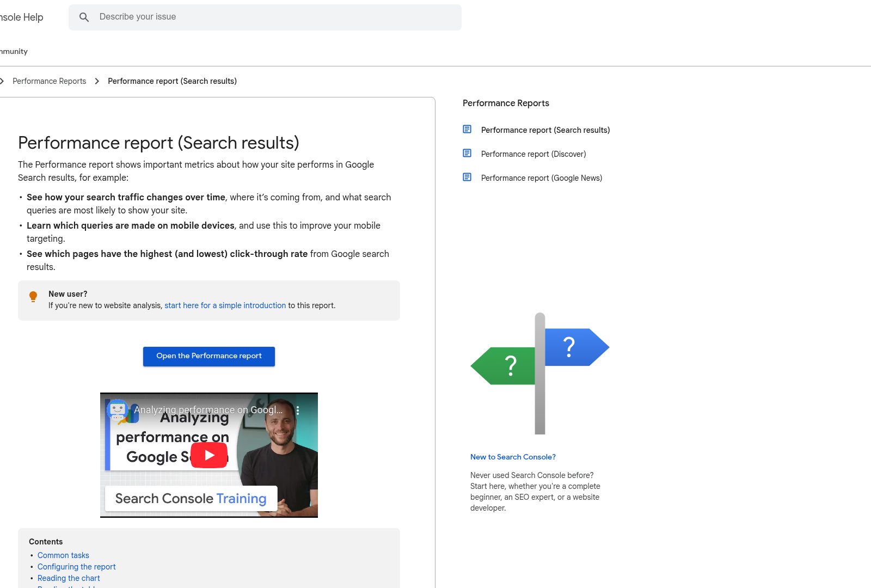This screenshot has height=588, width=871.
Task: Click the article icon beside 'Performance report (Google News)'
Action: tap(467, 177)
